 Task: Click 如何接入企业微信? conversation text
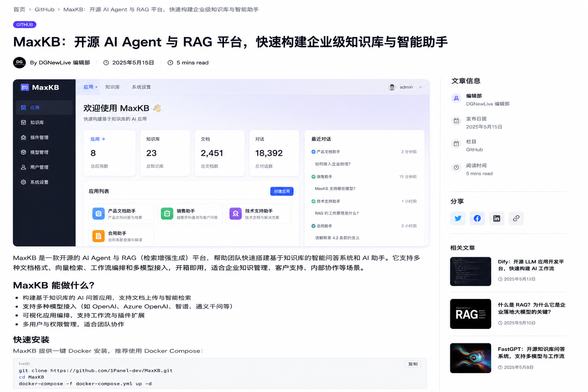click(x=333, y=164)
